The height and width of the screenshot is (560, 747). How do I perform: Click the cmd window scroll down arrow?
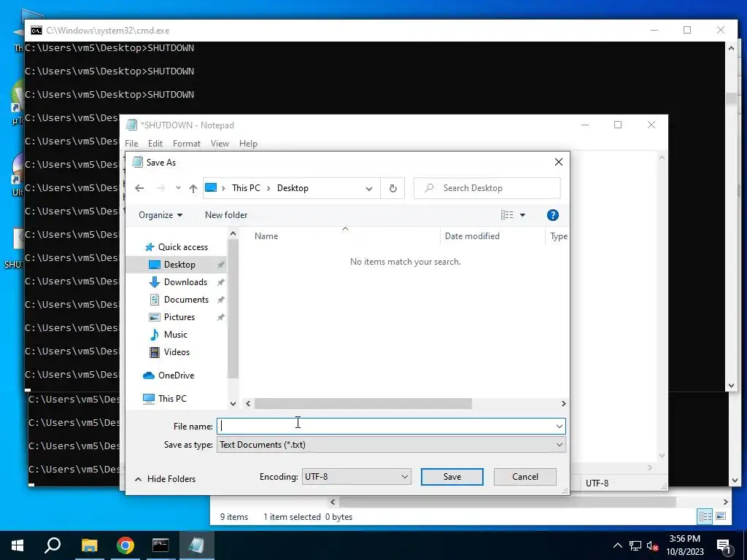pos(731,386)
